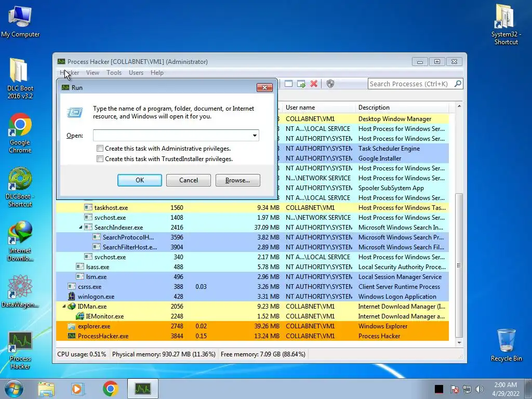Click the shield icon in Process Hacker toolbar
This screenshot has height=399, width=532.
click(330, 84)
